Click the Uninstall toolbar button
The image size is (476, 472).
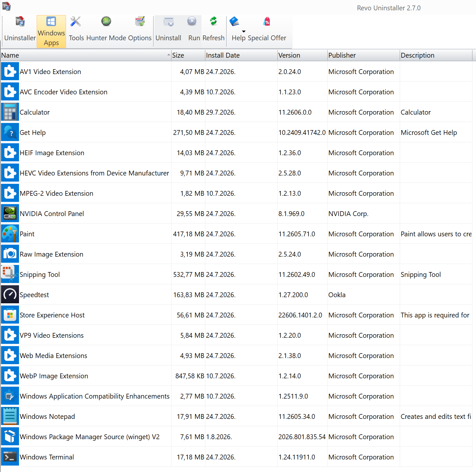(168, 31)
